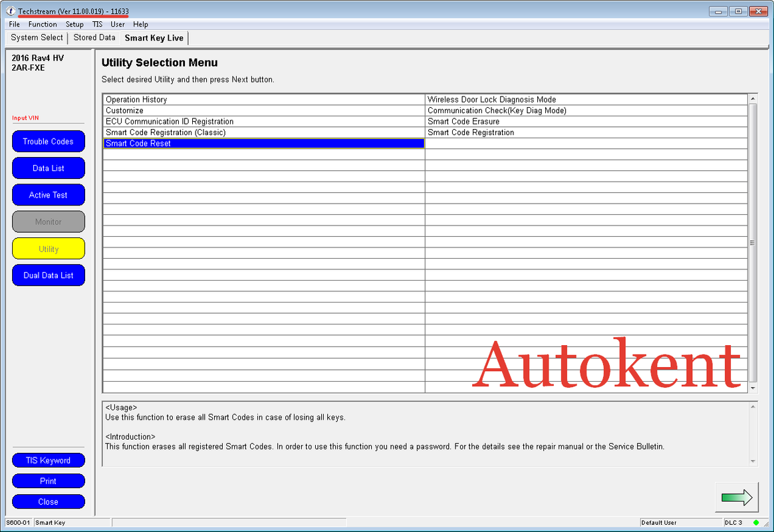Click the Techstream app icon in title bar
This screenshot has width=774, height=532.
(x=11, y=11)
